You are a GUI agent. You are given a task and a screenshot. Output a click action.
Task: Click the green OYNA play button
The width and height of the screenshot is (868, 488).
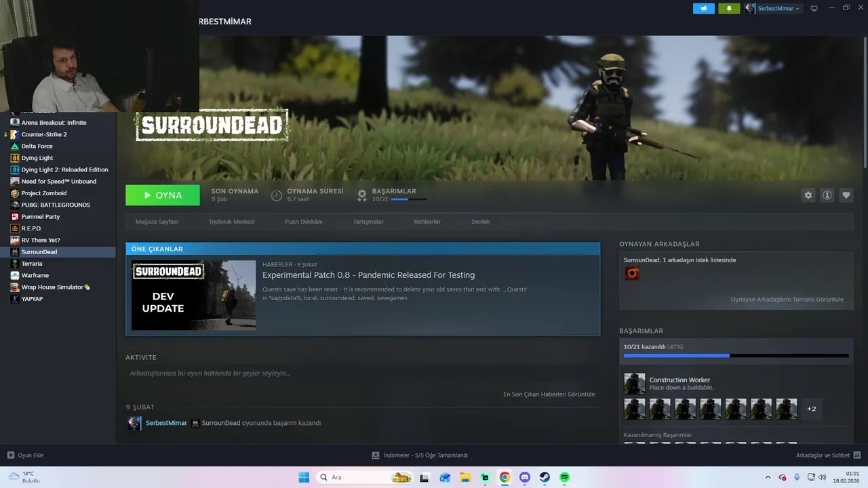tap(163, 195)
